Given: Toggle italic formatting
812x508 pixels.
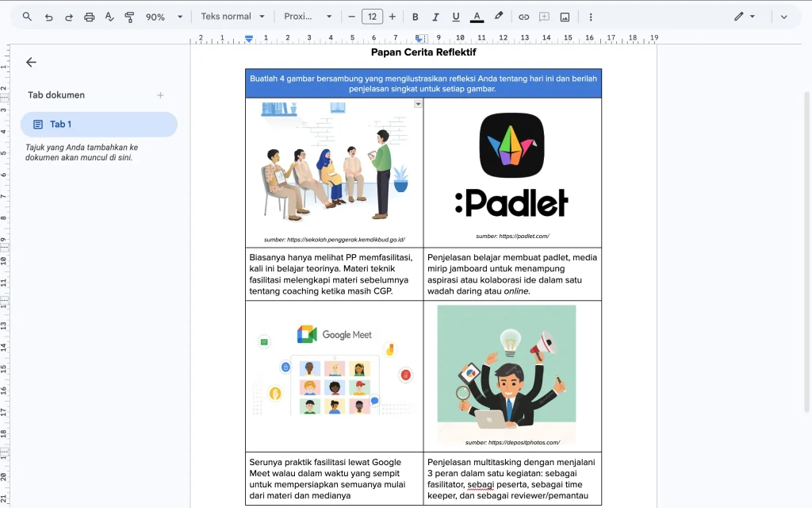Looking at the screenshot, I should click(435, 17).
